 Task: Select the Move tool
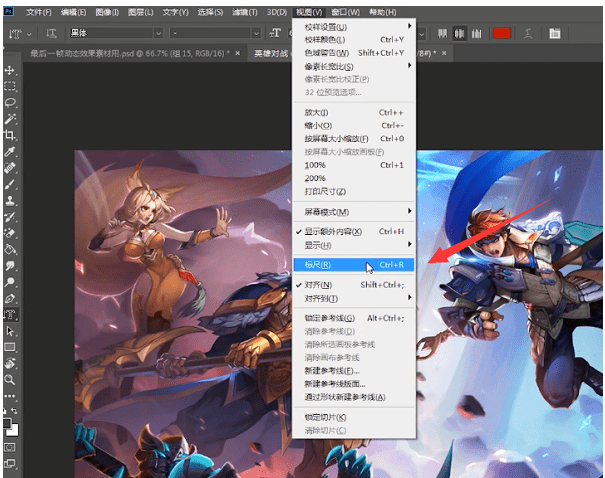pos(11,71)
